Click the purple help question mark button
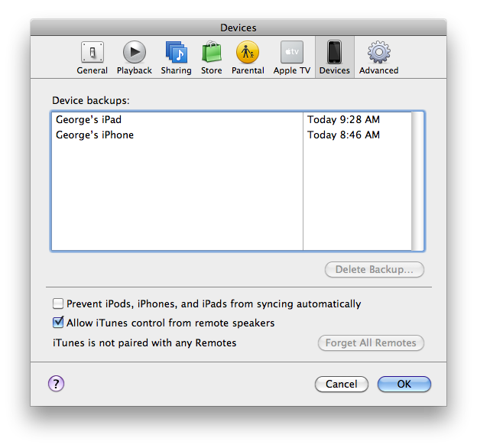The image size is (477, 448). click(57, 384)
